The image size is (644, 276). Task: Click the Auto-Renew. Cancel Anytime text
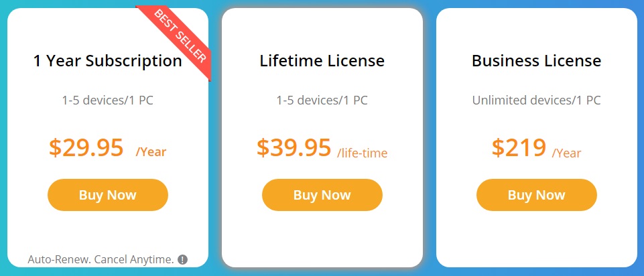101,259
